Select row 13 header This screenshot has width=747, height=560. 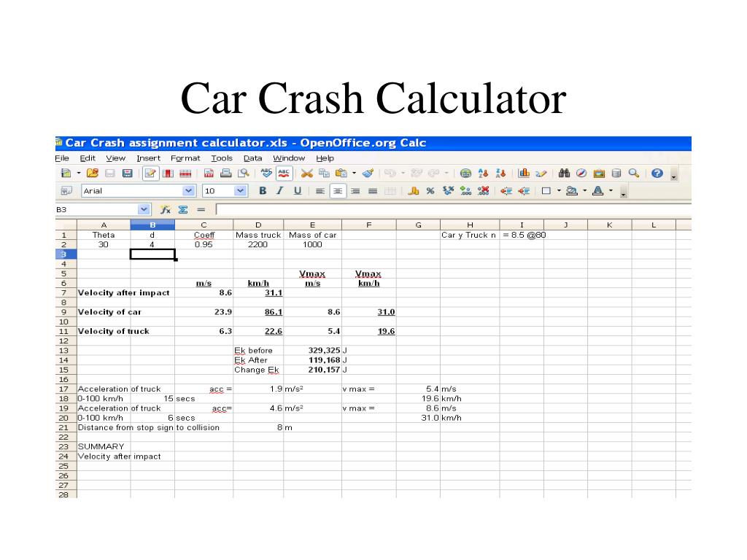coord(66,351)
